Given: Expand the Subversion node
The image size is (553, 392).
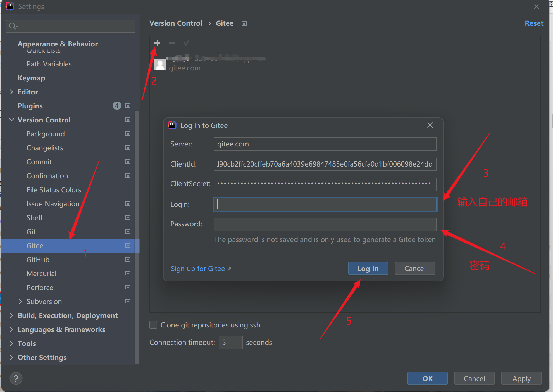Looking at the screenshot, I should pos(20,301).
